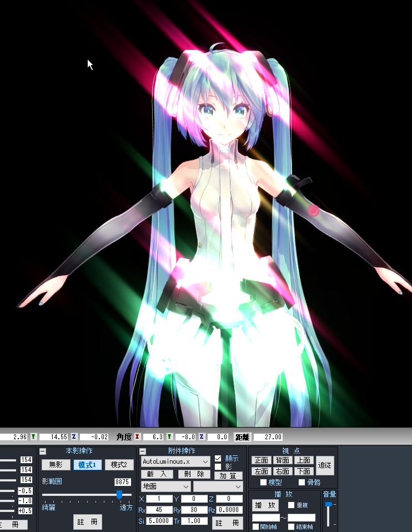Click the light value field showing +0.5
Viewport: 412px width, 532px height.
point(25,511)
